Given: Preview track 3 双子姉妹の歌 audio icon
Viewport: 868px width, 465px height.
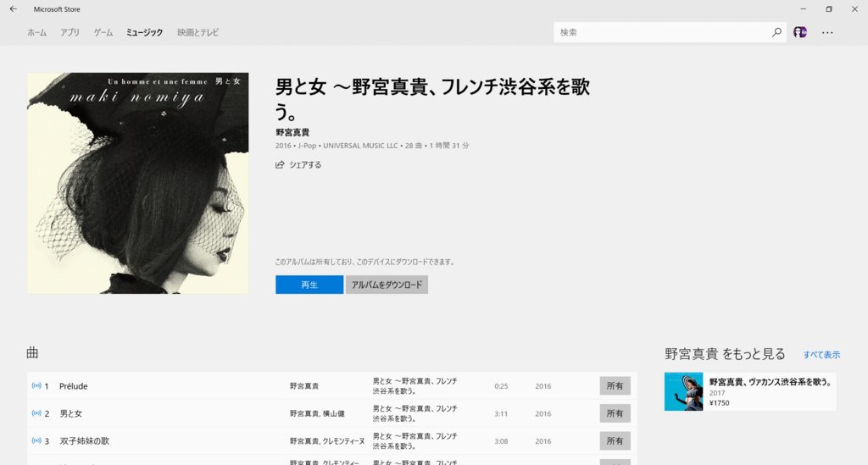Looking at the screenshot, I should coord(36,440).
